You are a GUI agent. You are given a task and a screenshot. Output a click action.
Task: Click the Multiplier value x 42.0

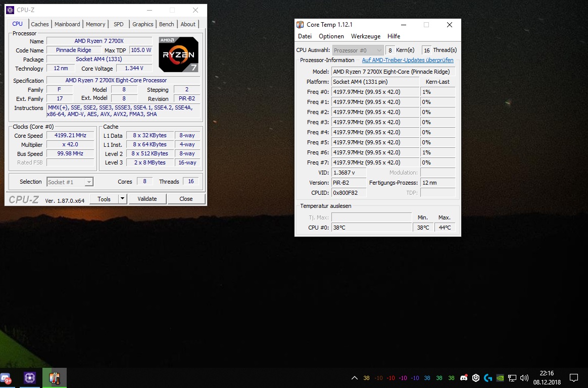click(70, 145)
